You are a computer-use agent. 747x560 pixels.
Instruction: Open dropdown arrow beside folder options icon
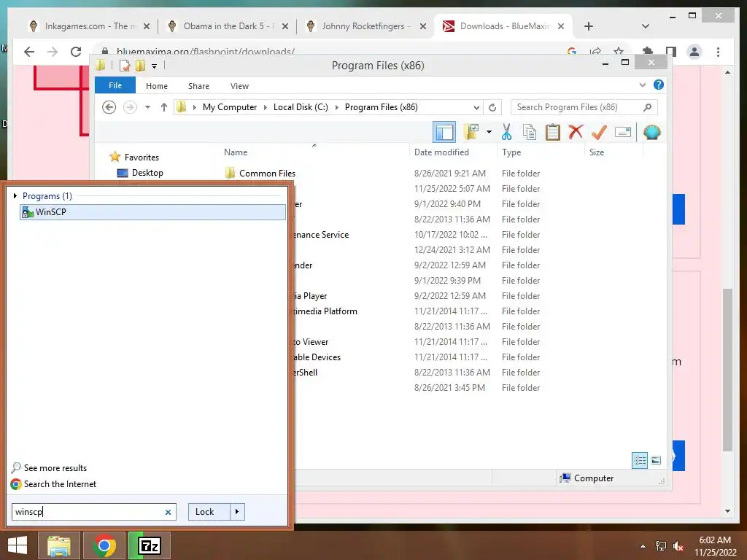(489, 132)
